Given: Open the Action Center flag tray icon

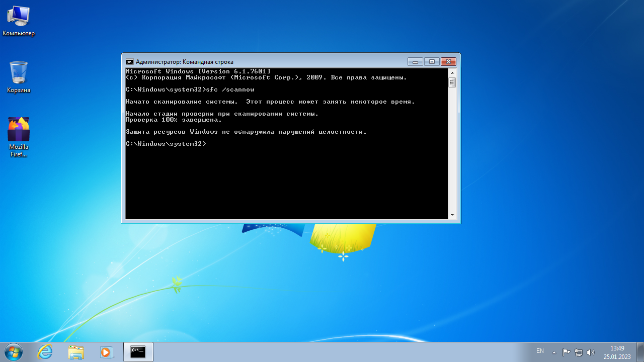Looking at the screenshot, I should pyautogui.click(x=566, y=352).
